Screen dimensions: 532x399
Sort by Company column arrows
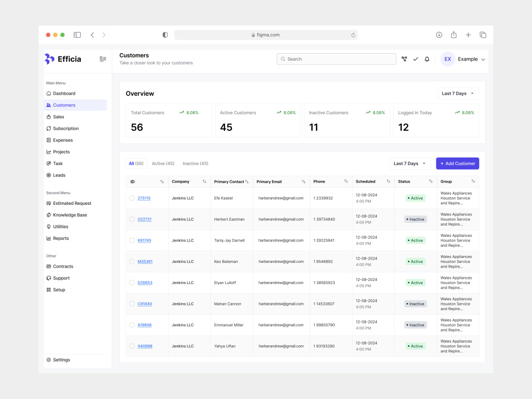coord(204,181)
